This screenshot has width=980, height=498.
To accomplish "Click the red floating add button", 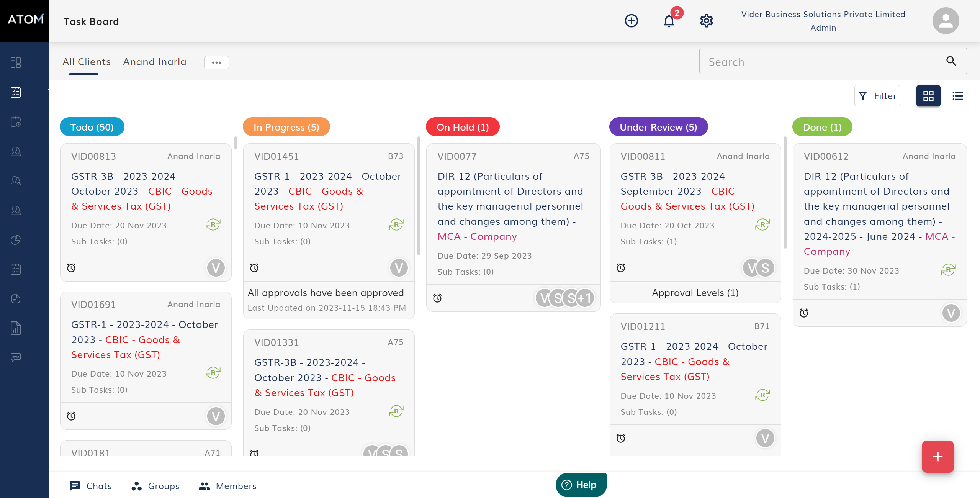I will [937, 456].
